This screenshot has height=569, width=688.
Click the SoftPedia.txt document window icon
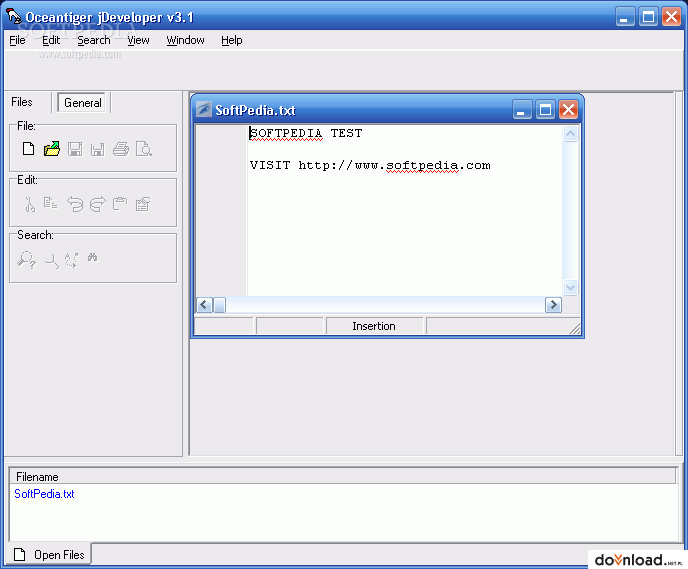[x=204, y=109]
